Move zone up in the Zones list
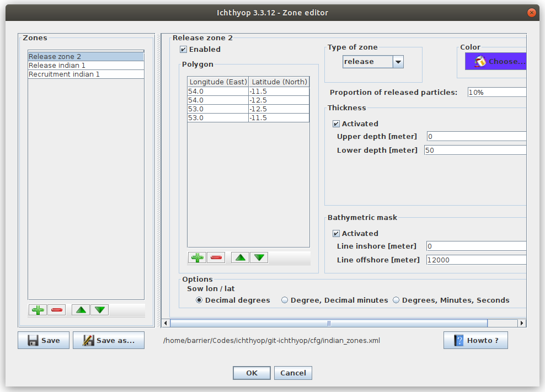The width and height of the screenshot is (545, 392). [81, 310]
